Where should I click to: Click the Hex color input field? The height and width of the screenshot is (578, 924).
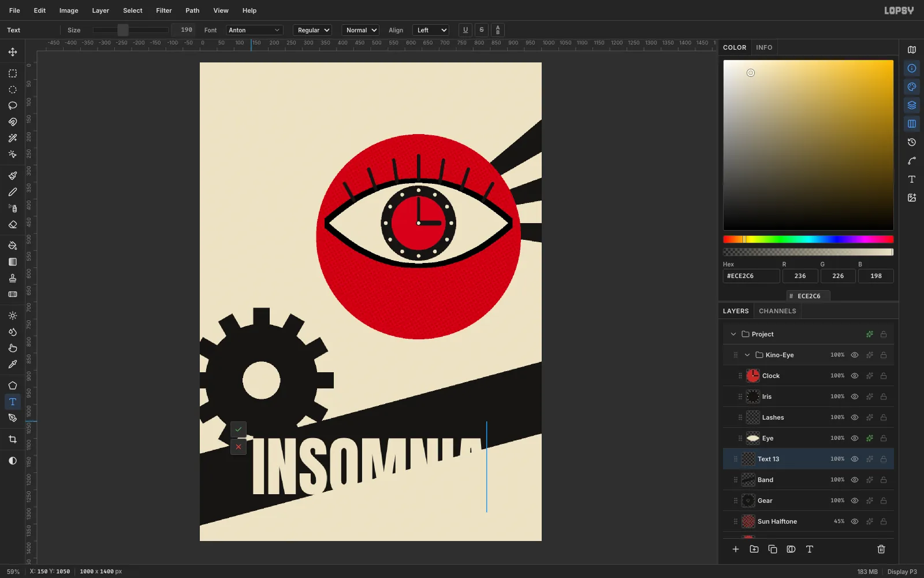(x=751, y=276)
